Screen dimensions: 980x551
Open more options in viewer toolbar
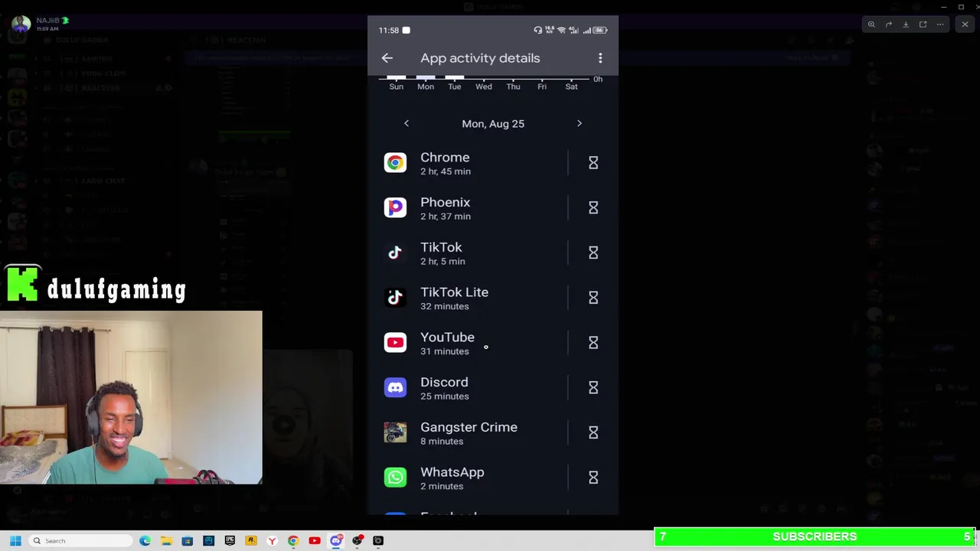click(x=940, y=24)
